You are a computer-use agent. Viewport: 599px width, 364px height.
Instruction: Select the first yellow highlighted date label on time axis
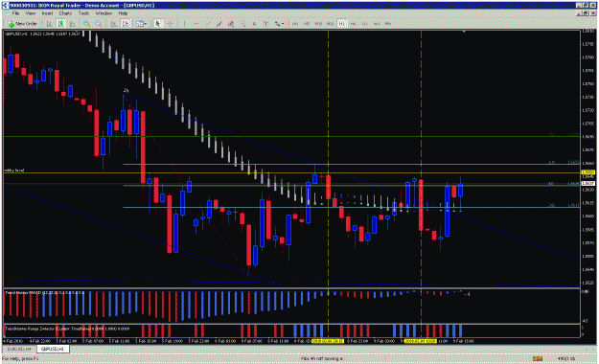pos(328,341)
